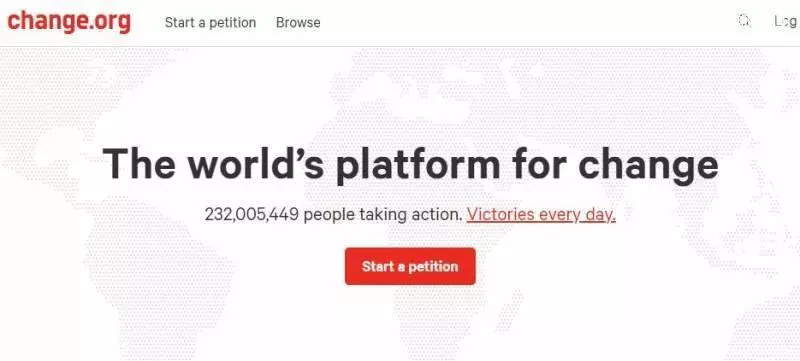Click the word 'change' in the headline
800x361 pixels.
(x=648, y=164)
